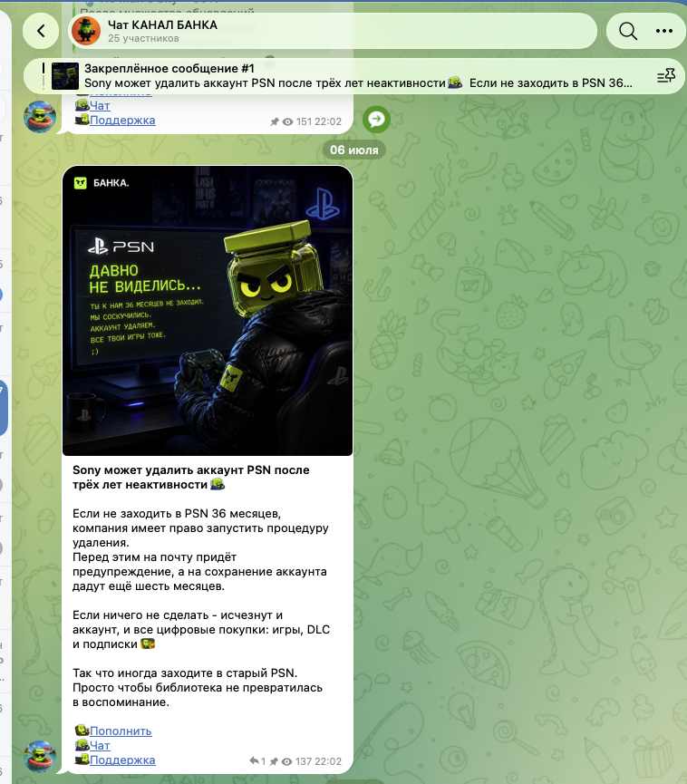
Task: Click the eye views icon showing 151
Action: click(x=288, y=121)
